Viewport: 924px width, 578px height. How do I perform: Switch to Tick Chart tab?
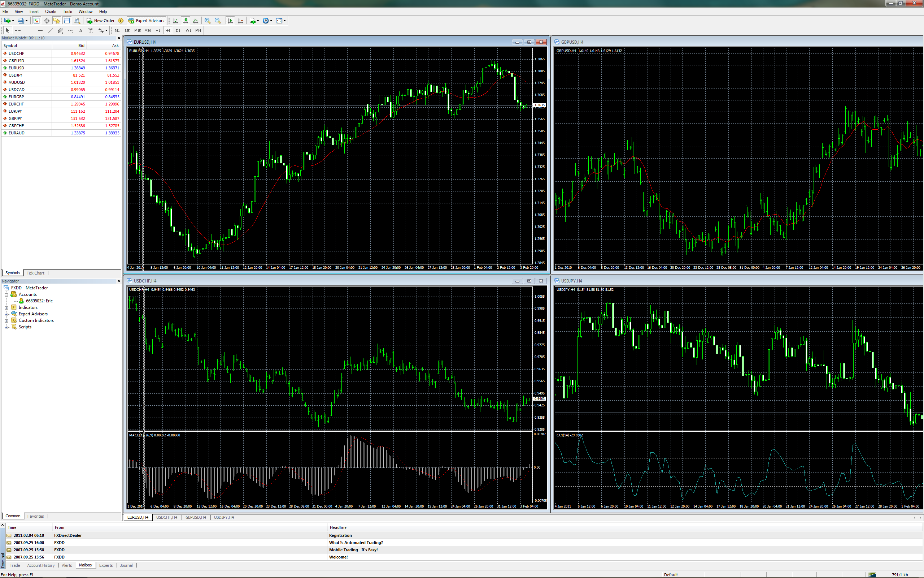pyautogui.click(x=35, y=273)
